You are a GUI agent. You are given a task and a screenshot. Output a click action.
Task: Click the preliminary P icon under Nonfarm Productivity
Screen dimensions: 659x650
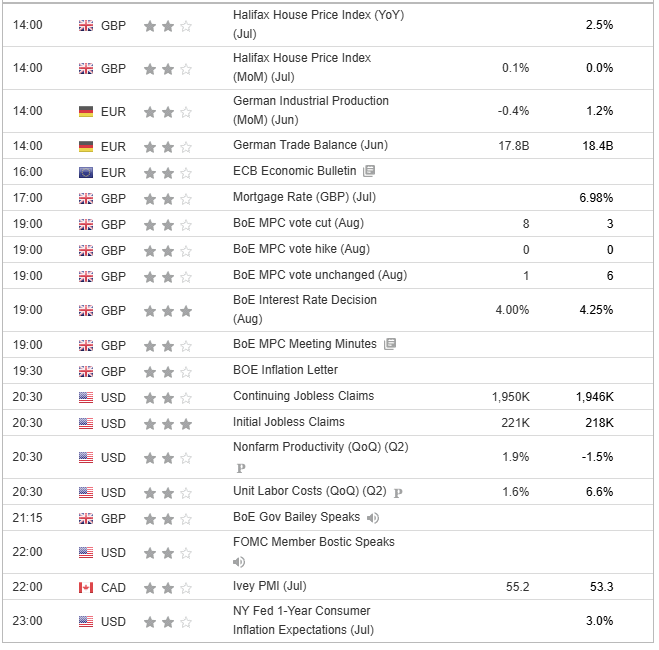(x=241, y=468)
